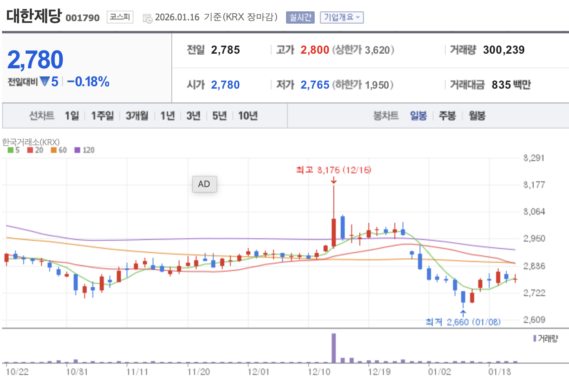Viewport: 569px width, 392px height.
Task: Click the 상한가 3,620 text
Action: tap(363, 50)
